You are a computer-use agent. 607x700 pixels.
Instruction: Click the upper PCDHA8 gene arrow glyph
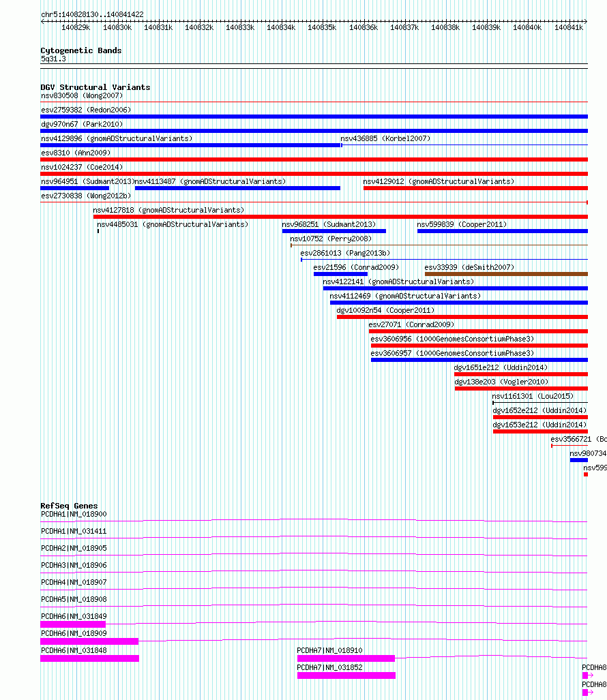tap(588, 675)
